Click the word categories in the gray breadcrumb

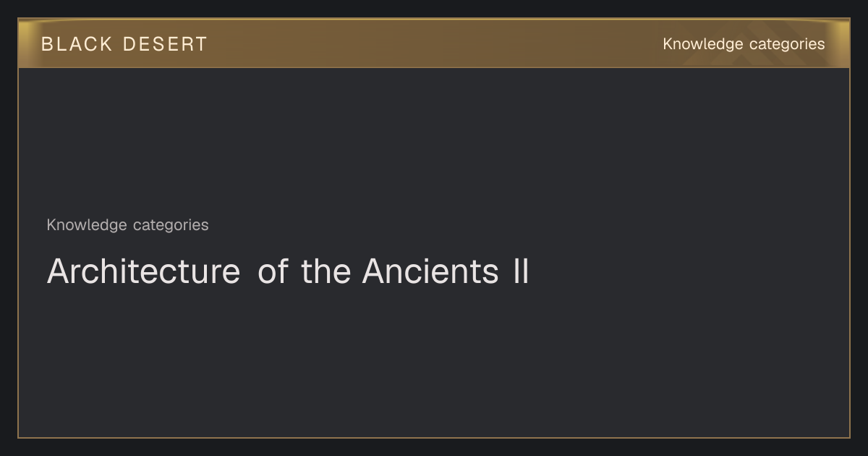pyautogui.click(x=171, y=225)
